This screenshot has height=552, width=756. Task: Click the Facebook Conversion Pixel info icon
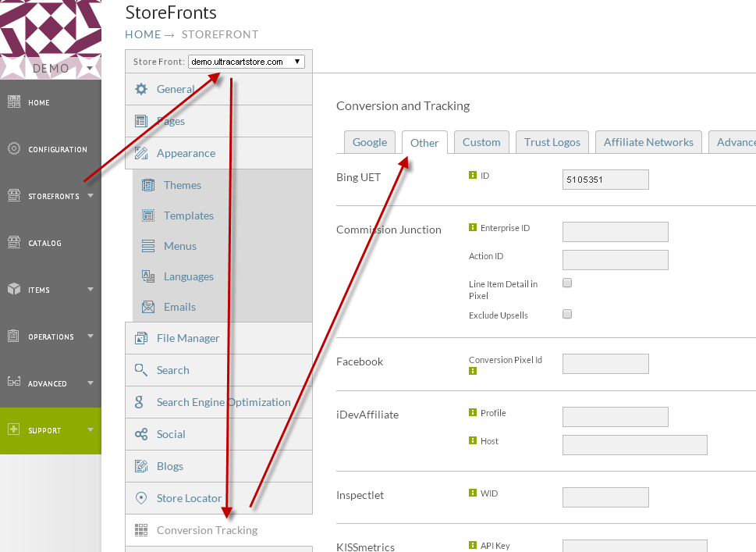coord(473,371)
